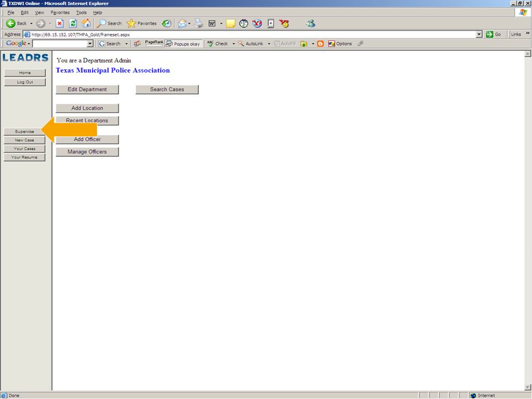Open the Google search box dropdown
Viewport: 532px width, 399px height.
pos(90,43)
